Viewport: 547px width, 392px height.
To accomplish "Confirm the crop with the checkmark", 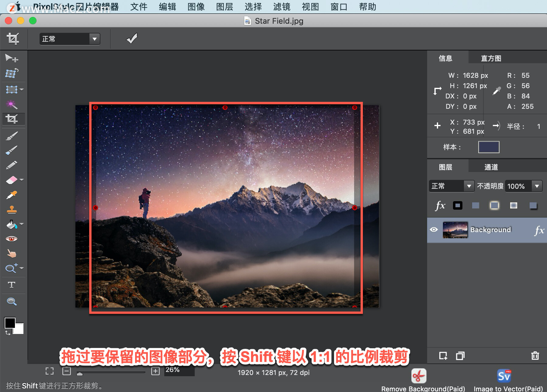I will point(131,39).
